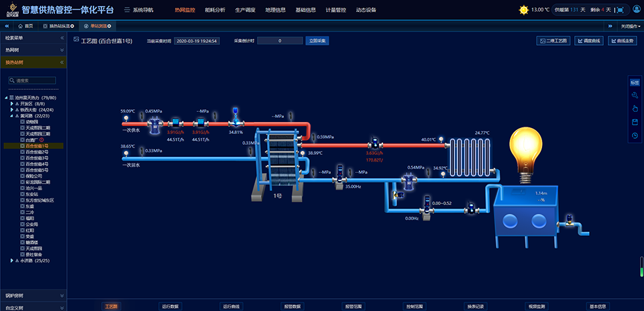This screenshot has width=644, height=311.
Task: Open the 能耗分析 menu
Action: click(214, 10)
